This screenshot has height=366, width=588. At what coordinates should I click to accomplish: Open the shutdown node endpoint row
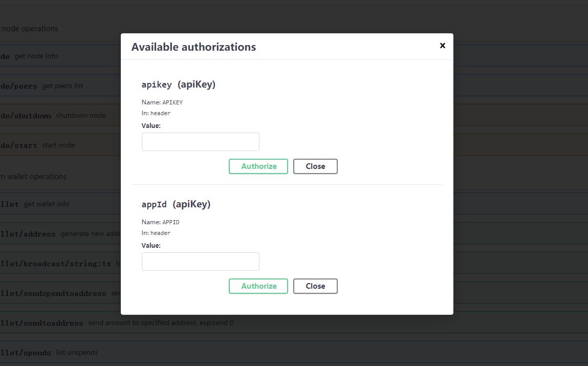pos(294,115)
